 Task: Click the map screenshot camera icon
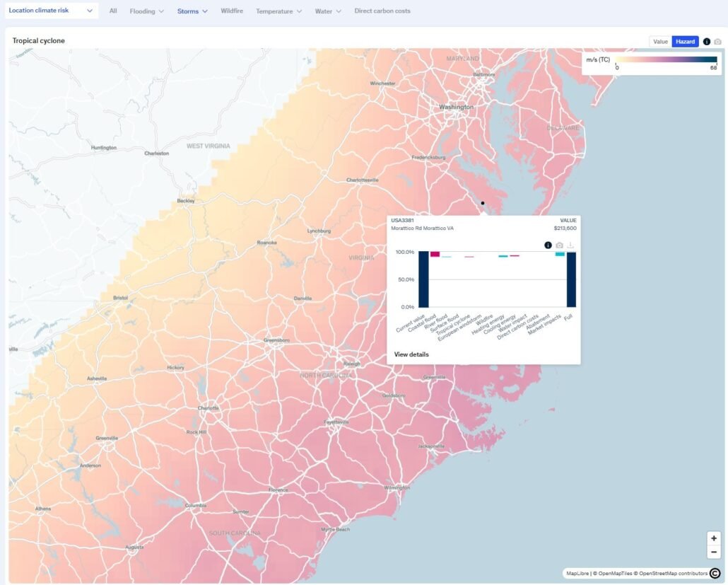point(718,42)
